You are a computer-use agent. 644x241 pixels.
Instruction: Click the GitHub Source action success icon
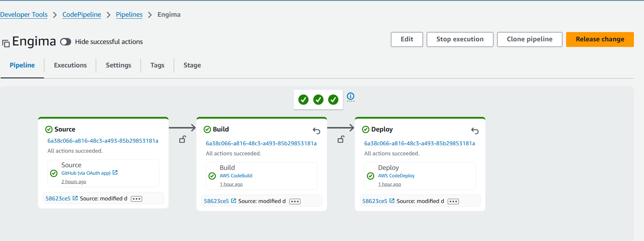(54, 173)
